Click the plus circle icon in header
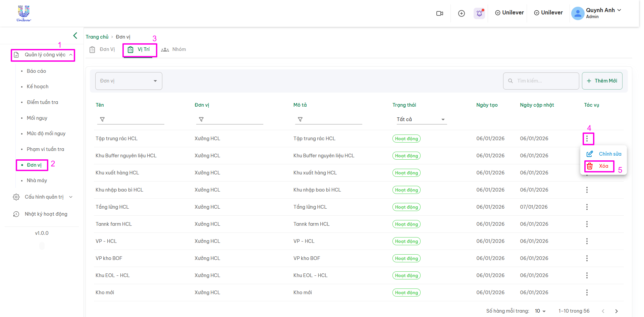Screen dimensions: 644x317 462,13
